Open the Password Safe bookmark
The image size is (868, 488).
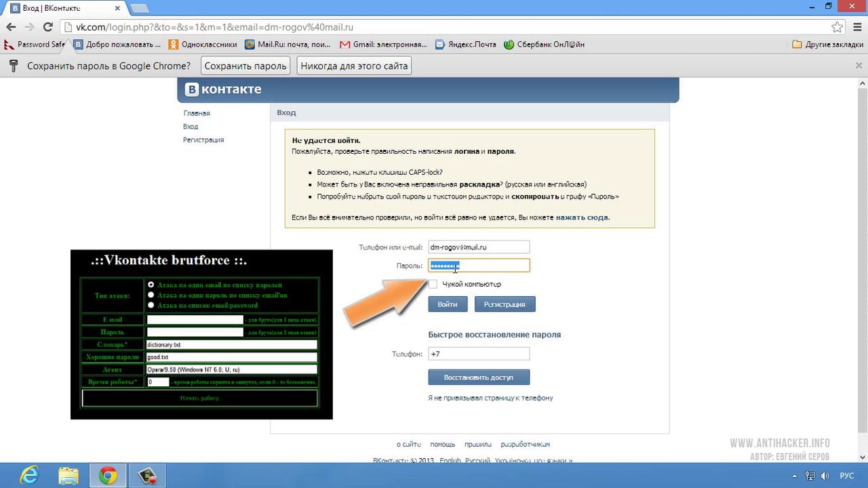(x=35, y=45)
